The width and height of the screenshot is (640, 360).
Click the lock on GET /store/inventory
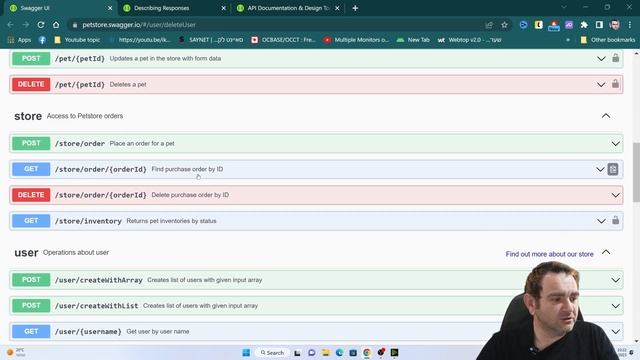point(616,220)
